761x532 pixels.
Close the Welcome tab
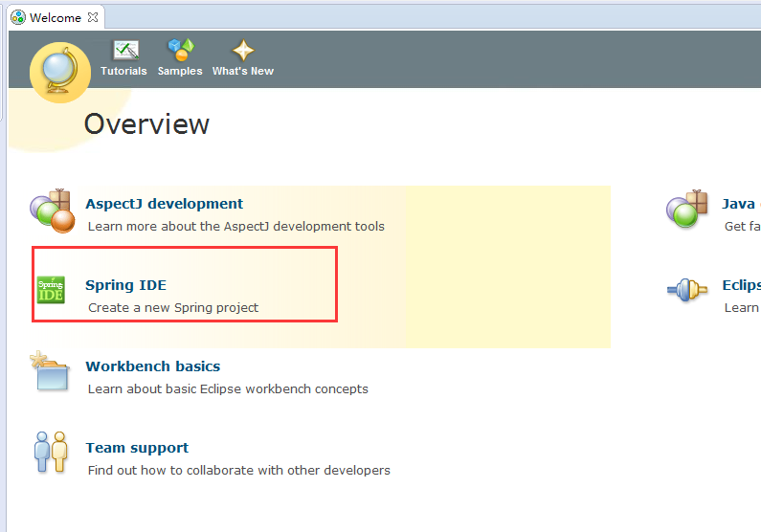pos(93,17)
